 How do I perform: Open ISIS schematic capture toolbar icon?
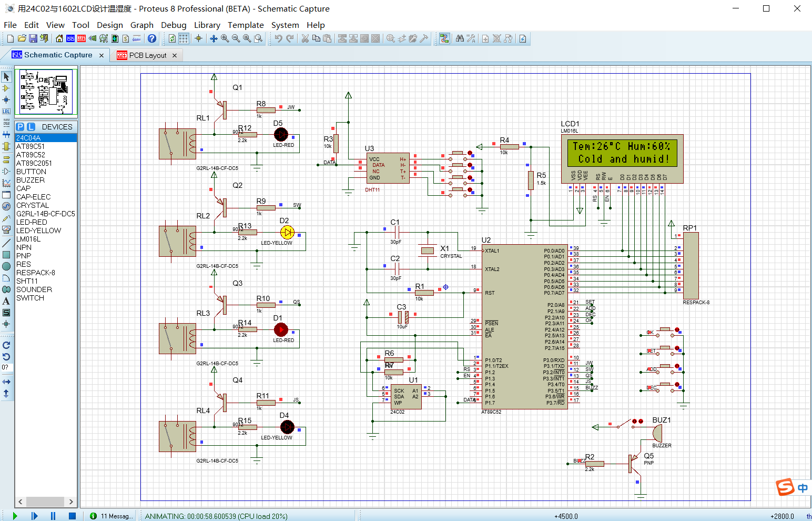click(70, 38)
